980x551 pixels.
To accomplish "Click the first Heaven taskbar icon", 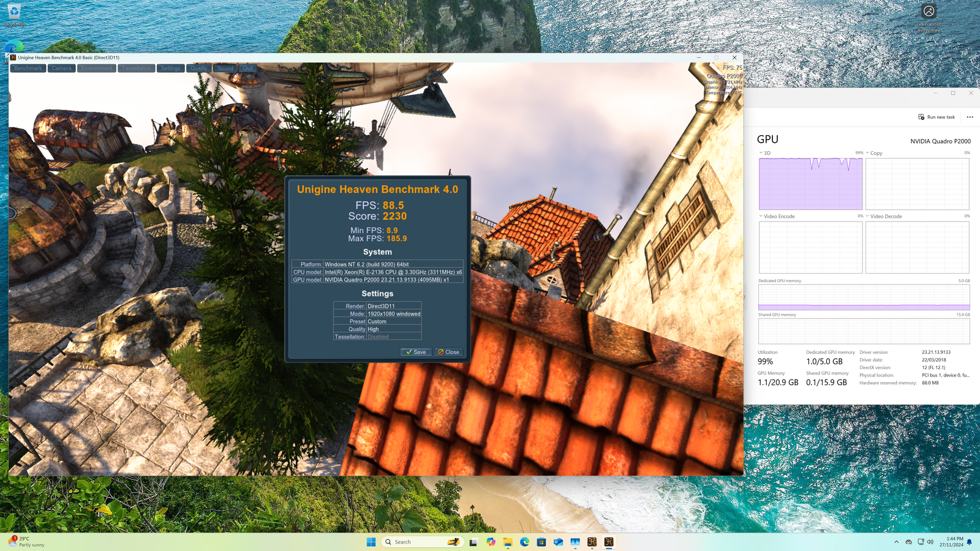I will coord(592,542).
